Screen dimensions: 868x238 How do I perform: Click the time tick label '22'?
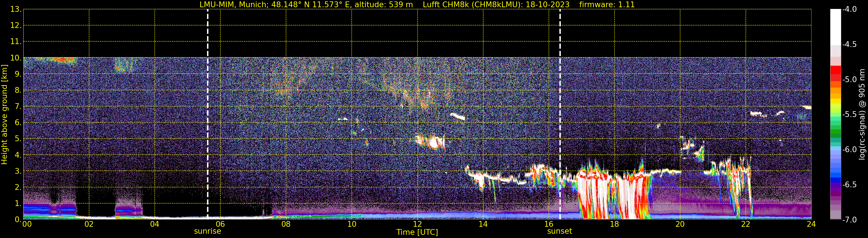point(746,224)
